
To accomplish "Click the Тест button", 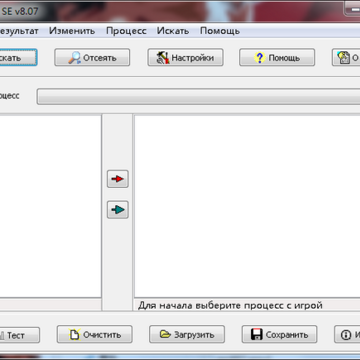I will pyautogui.click(x=19, y=335).
